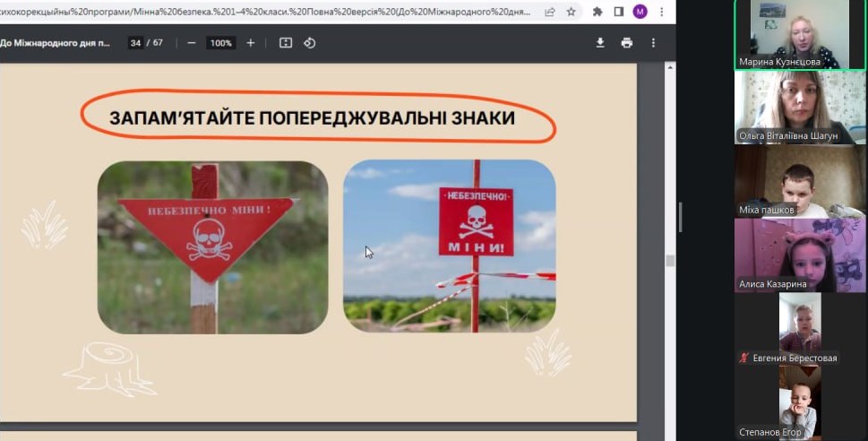The height and width of the screenshot is (441, 868).
Task: Click the page number field showing 34
Action: [135, 43]
